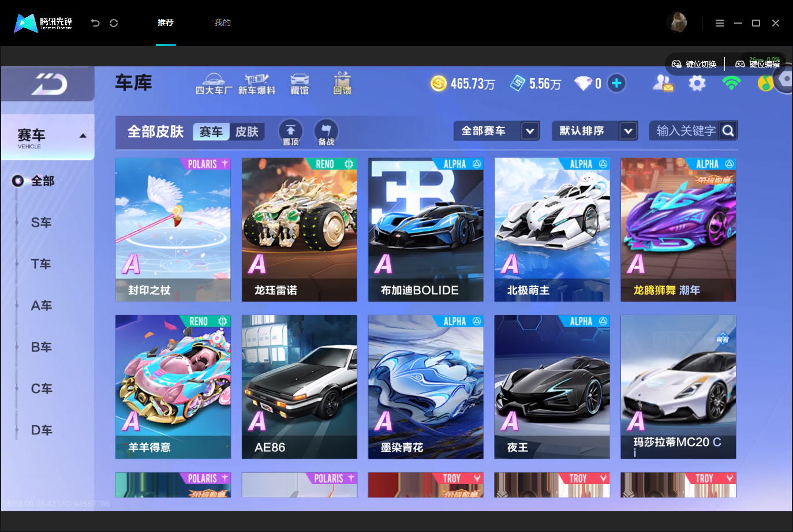This screenshot has height=532, width=793.
Task: Open the 夜王 car card
Action: [x=552, y=387]
